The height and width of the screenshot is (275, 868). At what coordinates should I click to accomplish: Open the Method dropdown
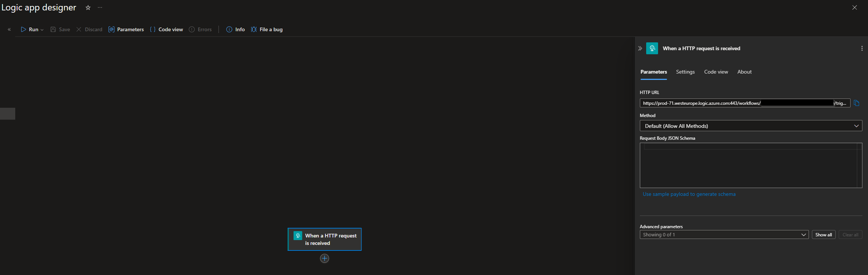coord(751,126)
